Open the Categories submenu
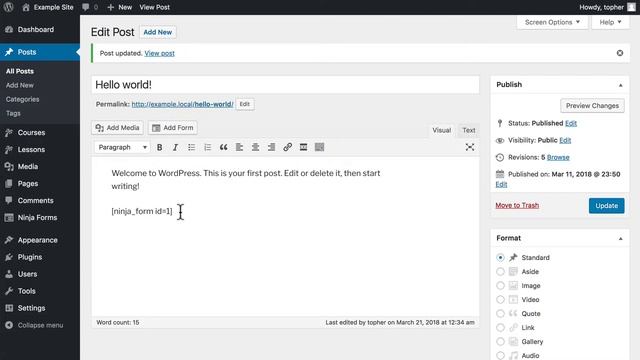640x360 pixels. point(22,99)
